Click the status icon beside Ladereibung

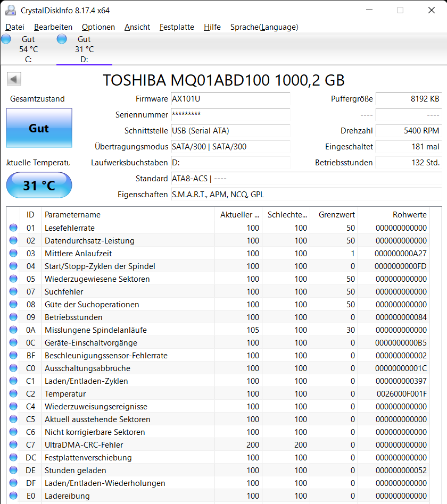[12, 495]
